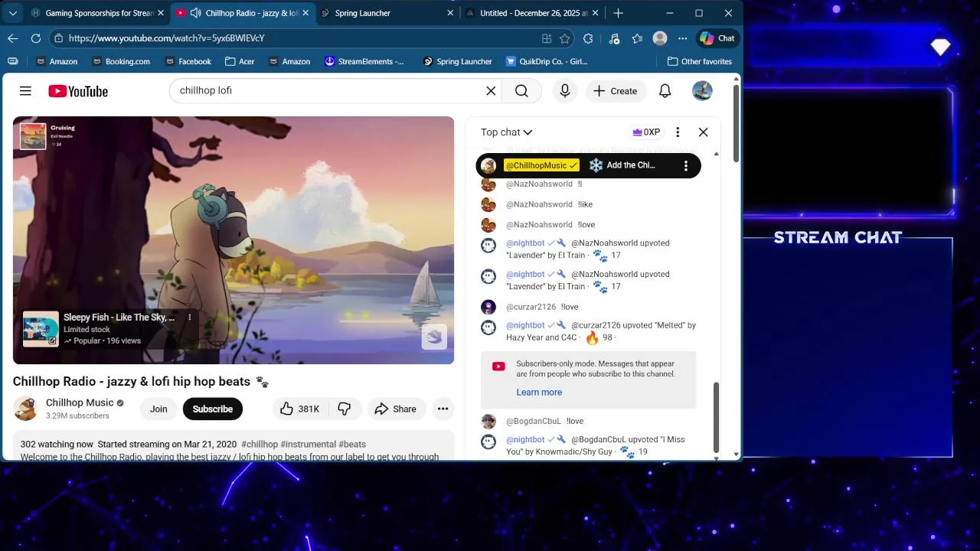This screenshot has width=980, height=551.
Task: Share the video
Action: 395,409
